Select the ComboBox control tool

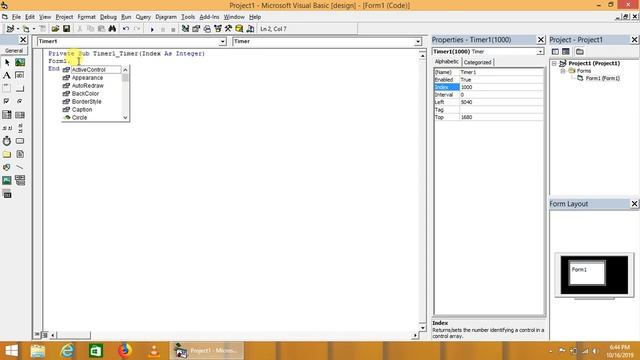(x=7, y=115)
